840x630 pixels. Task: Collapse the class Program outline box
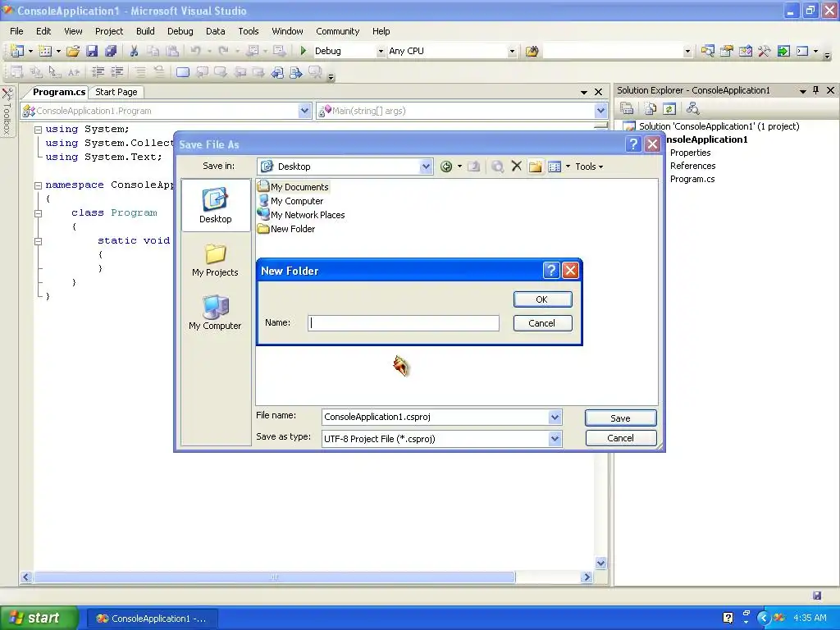(38, 213)
